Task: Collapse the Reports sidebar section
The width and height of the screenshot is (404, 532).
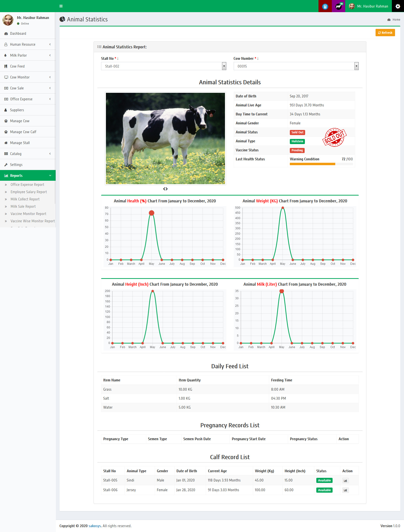Action: point(28,176)
